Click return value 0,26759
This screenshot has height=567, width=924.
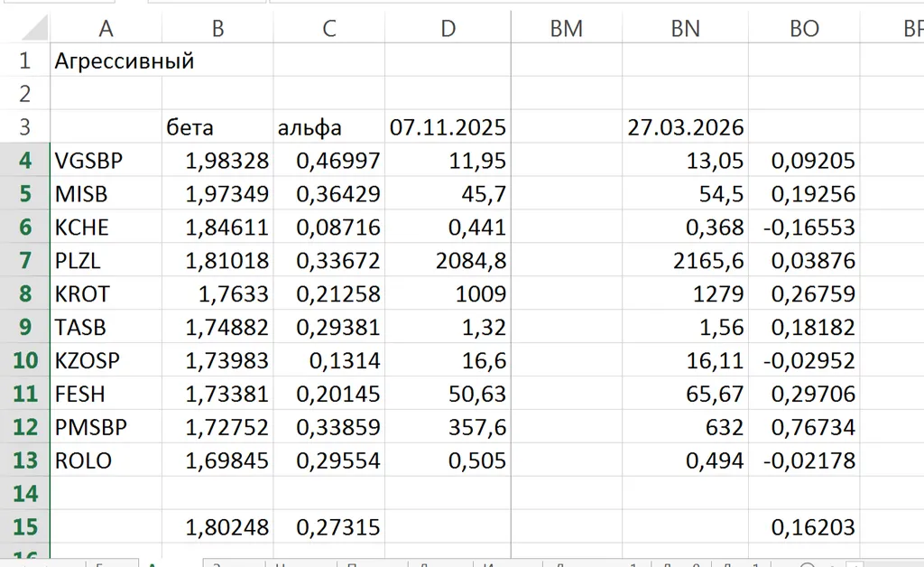point(804,293)
